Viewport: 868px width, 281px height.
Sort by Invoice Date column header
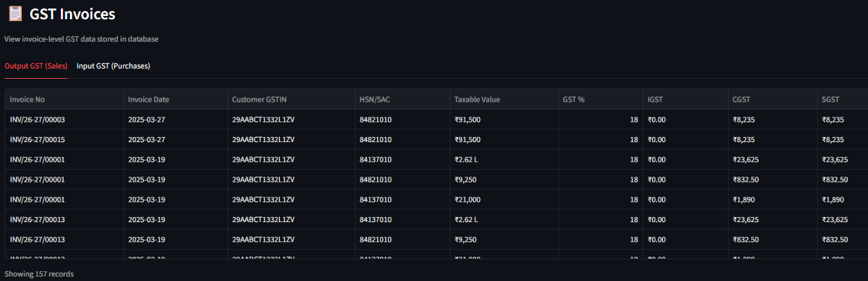tap(175, 99)
